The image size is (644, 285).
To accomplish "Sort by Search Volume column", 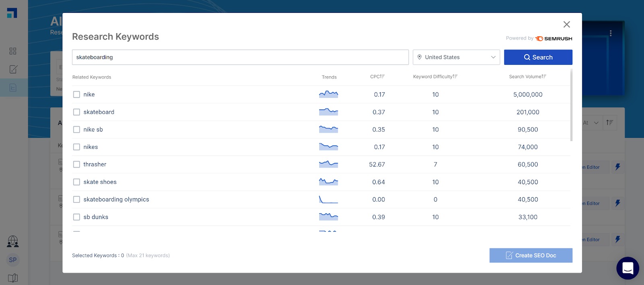I will pyautogui.click(x=527, y=77).
